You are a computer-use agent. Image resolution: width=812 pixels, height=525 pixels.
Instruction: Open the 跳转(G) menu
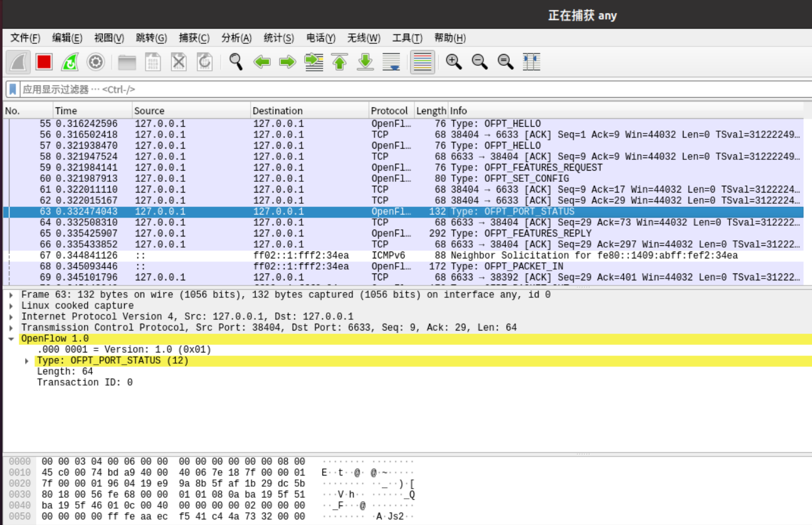(151, 38)
